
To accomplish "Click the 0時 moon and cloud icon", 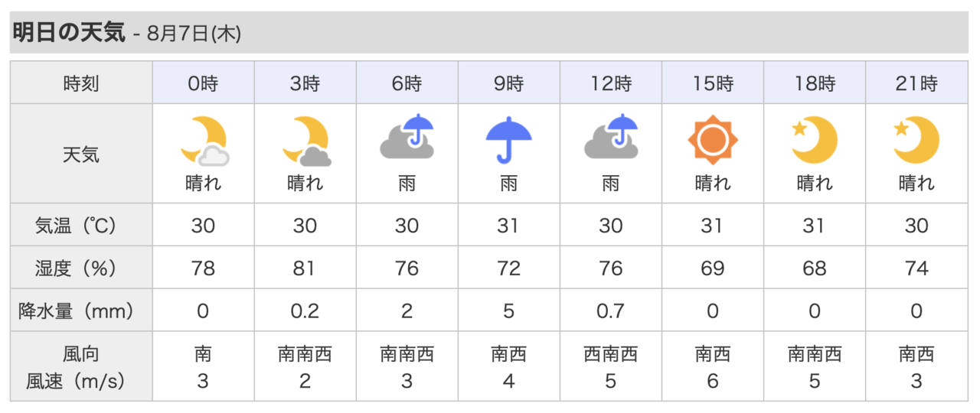I will [204, 141].
